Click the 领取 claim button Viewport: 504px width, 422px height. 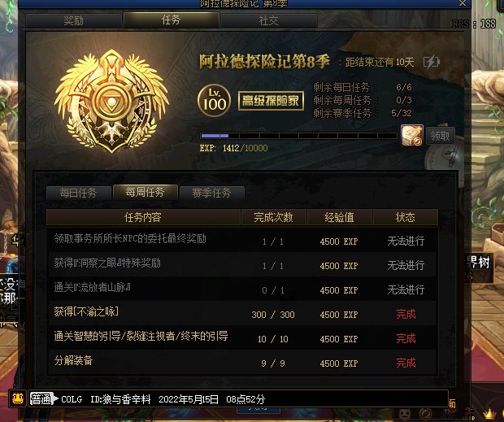point(440,136)
